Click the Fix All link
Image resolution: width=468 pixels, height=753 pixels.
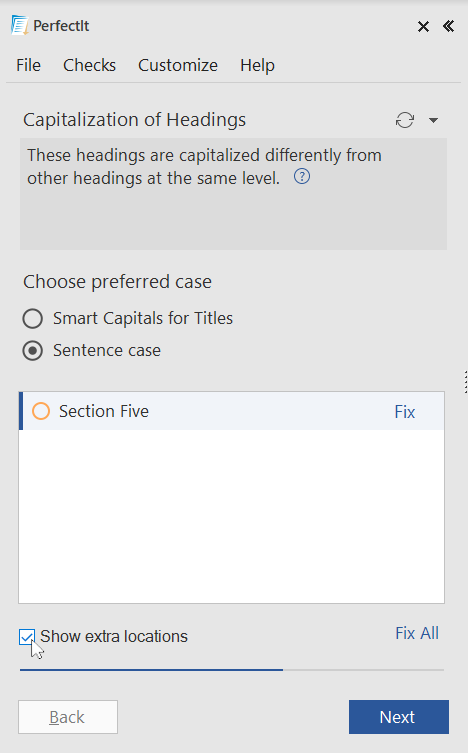pos(417,633)
